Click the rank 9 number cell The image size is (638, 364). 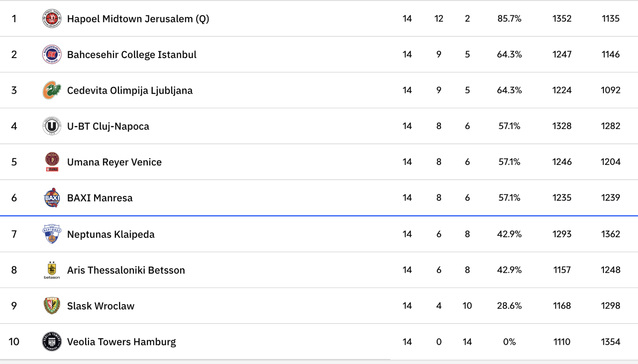[x=14, y=306]
